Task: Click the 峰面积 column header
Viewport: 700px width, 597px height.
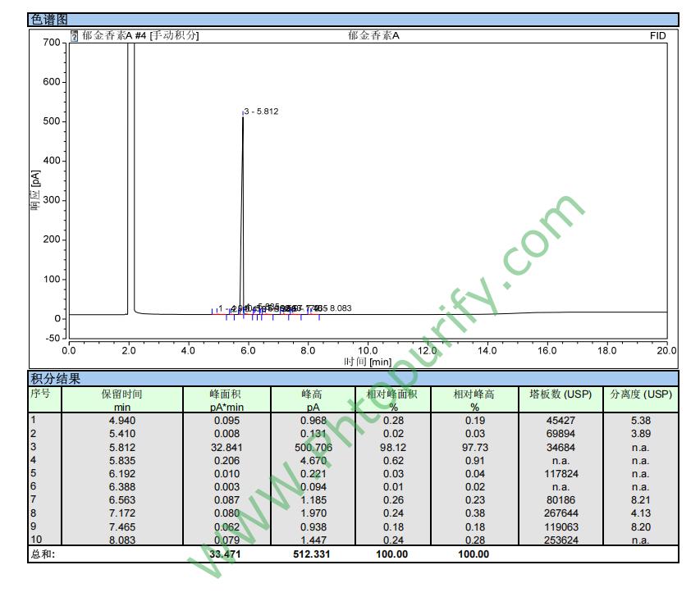Action: click(x=225, y=394)
